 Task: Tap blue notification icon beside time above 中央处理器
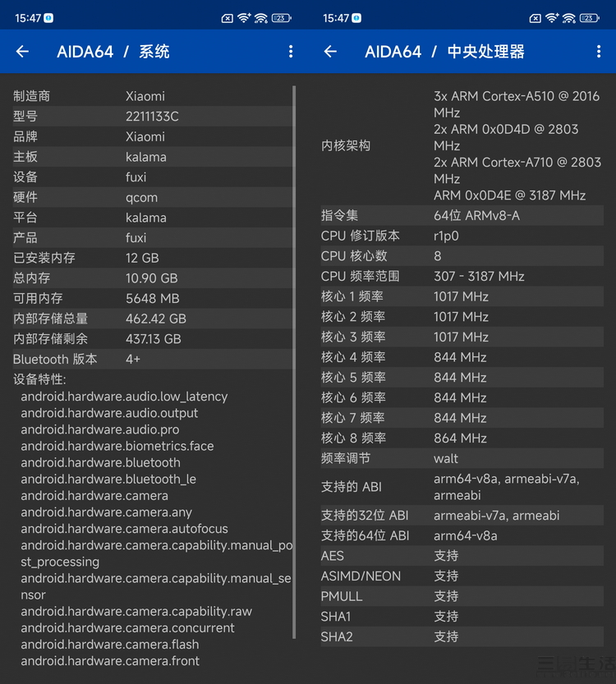pos(357,17)
